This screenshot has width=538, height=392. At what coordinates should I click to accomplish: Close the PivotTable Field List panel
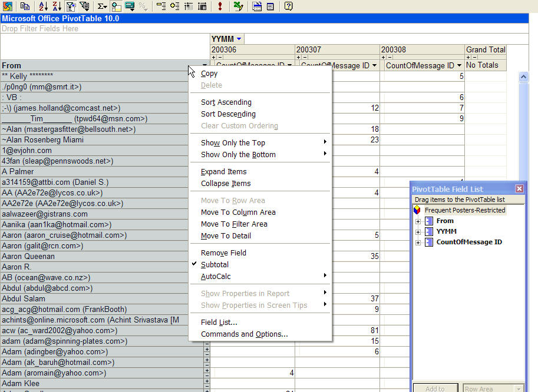click(x=519, y=189)
